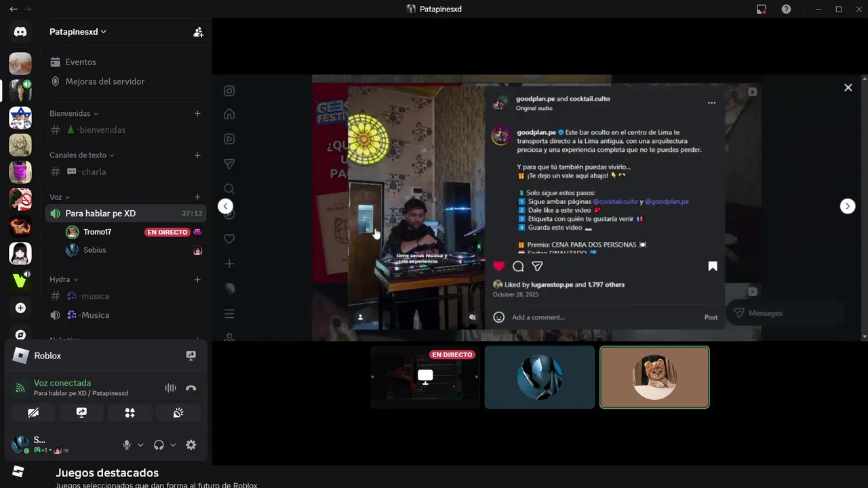Click the Instagram messages paper-plane icon

coord(229,164)
